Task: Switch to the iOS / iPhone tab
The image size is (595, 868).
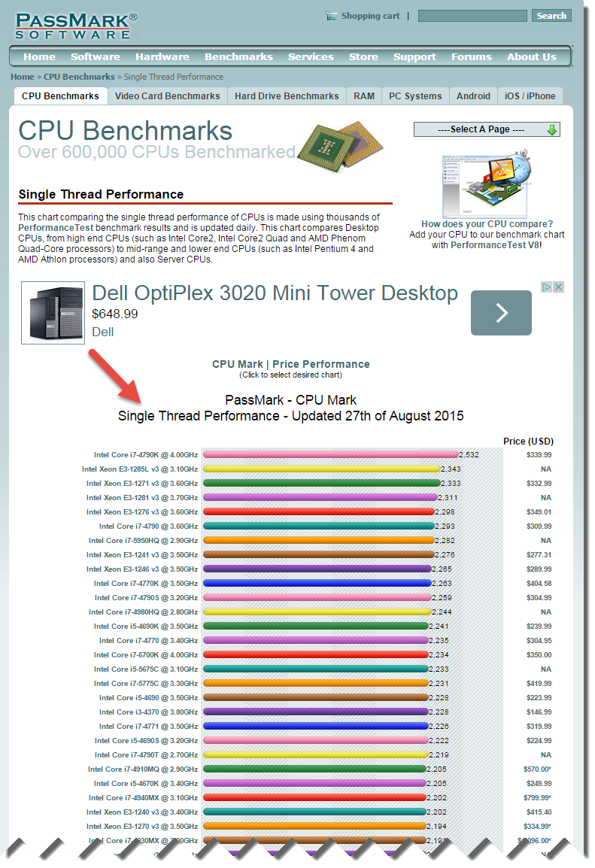Action: pos(530,96)
